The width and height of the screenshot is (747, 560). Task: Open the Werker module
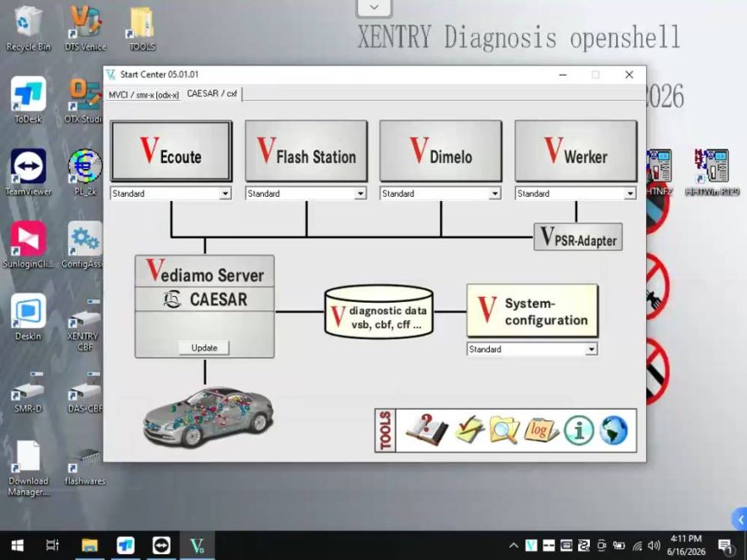click(576, 151)
